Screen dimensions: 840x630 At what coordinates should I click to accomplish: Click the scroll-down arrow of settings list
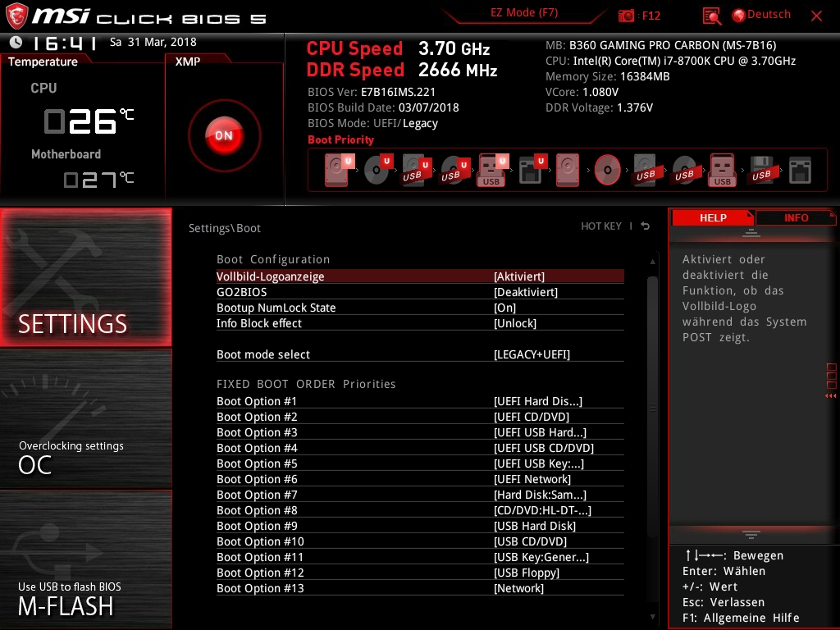coord(652,617)
